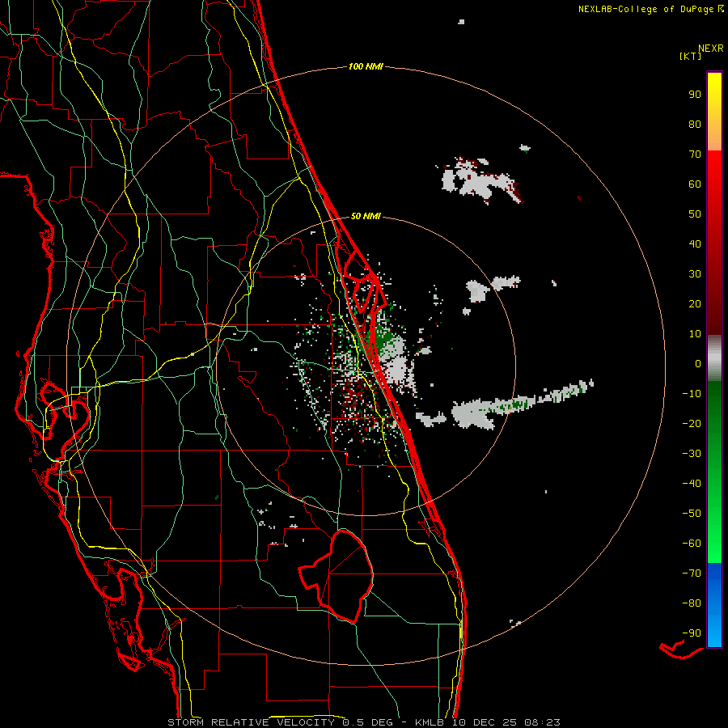Click the 90 value on velocity scale
This screenshot has width=728, height=728.
click(x=695, y=95)
